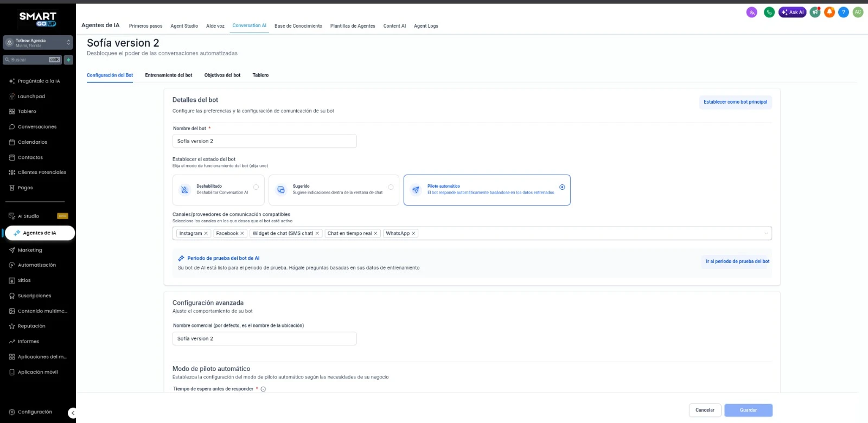The image size is (868, 423).
Task: Remove the WhatsApp channel tag
Action: [413, 233]
